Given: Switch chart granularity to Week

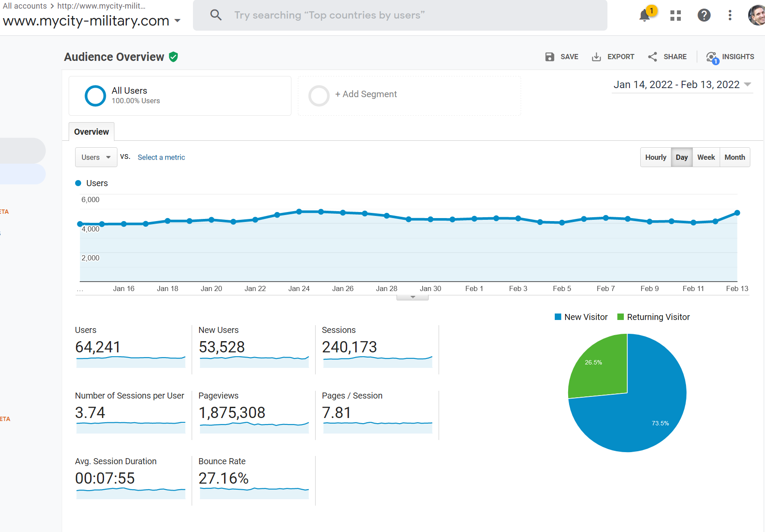Looking at the screenshot, I should click(x=706, y=157).
